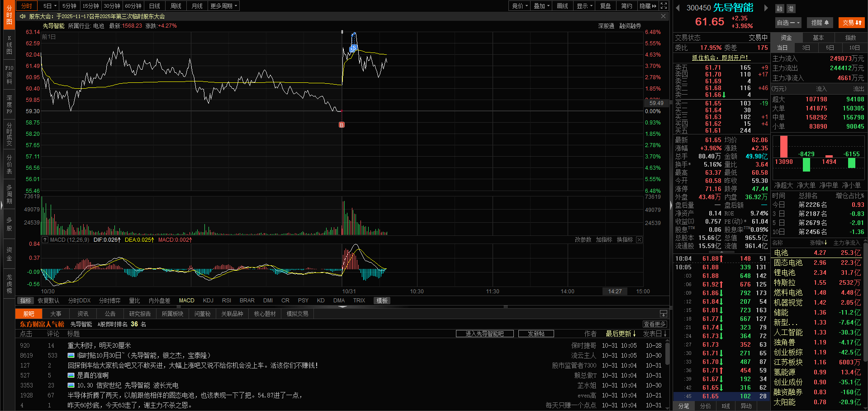Switch indicator to DMI

click(268, 301)
